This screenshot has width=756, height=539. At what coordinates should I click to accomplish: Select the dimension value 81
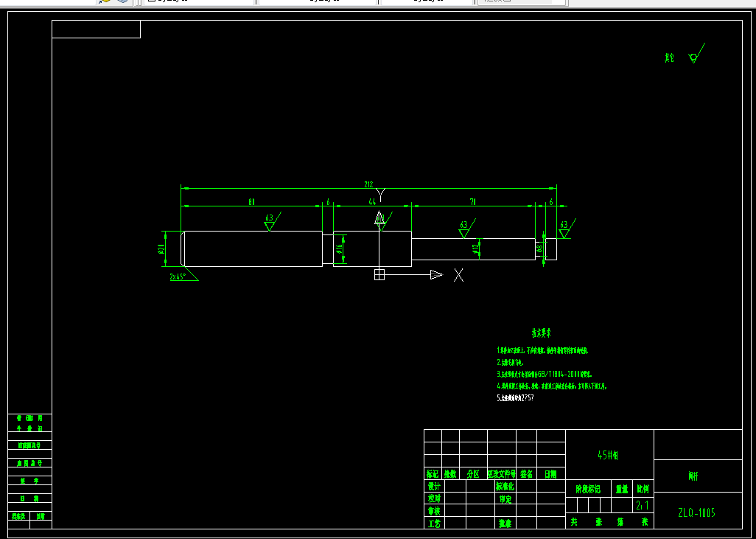[252, 202]
